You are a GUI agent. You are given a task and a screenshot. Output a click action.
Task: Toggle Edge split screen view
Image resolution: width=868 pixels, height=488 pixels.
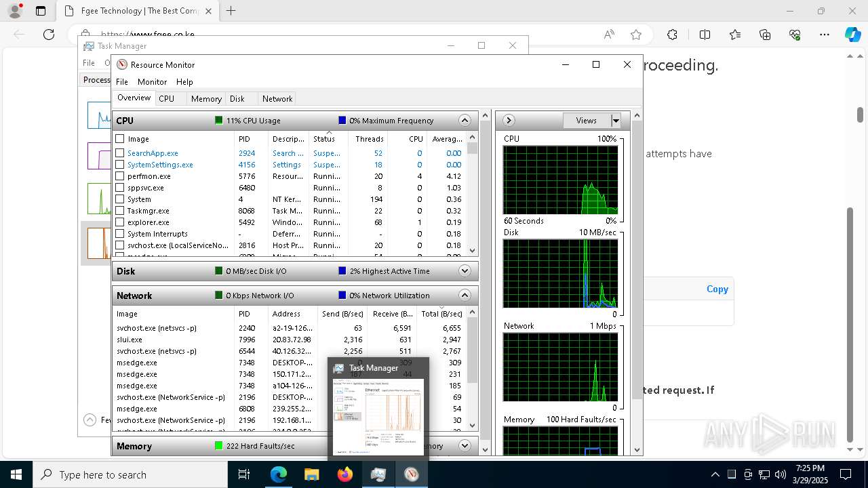coord(705,35)
